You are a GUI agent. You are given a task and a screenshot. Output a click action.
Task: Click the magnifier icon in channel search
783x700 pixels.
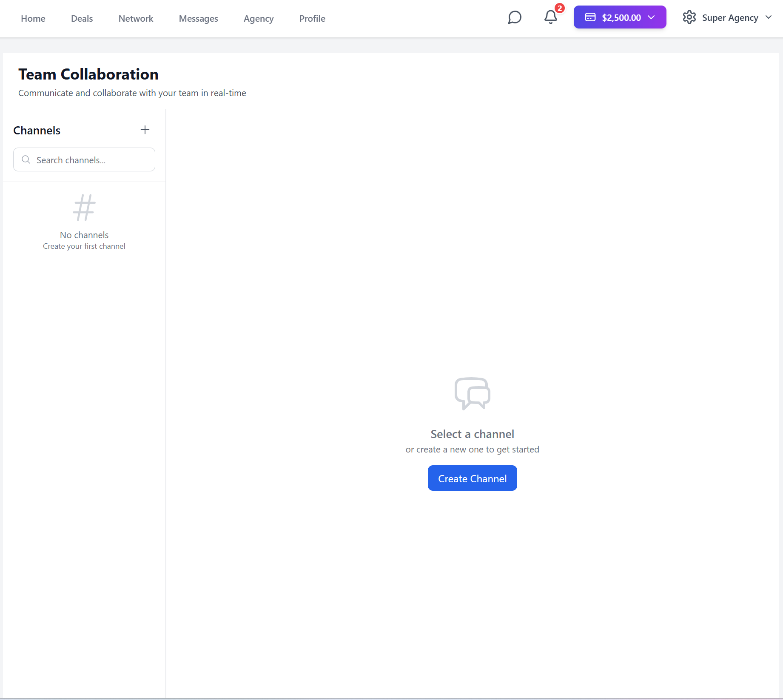(26, 159)
